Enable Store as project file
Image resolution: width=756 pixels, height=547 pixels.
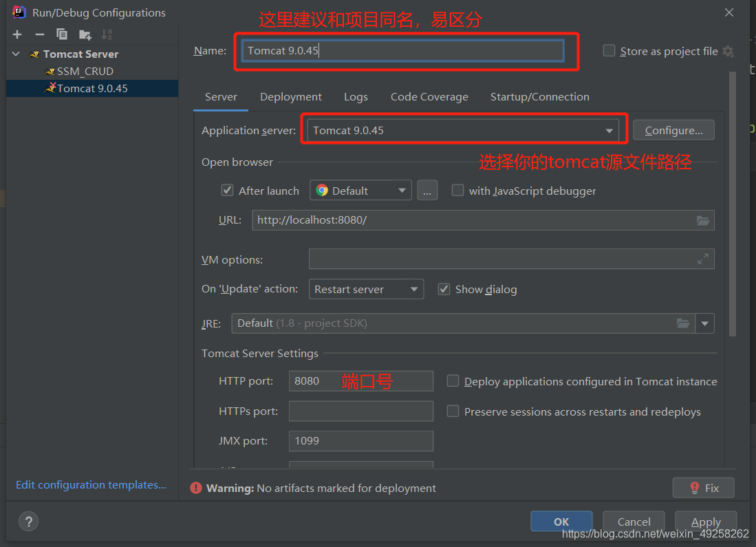[609, 51]
